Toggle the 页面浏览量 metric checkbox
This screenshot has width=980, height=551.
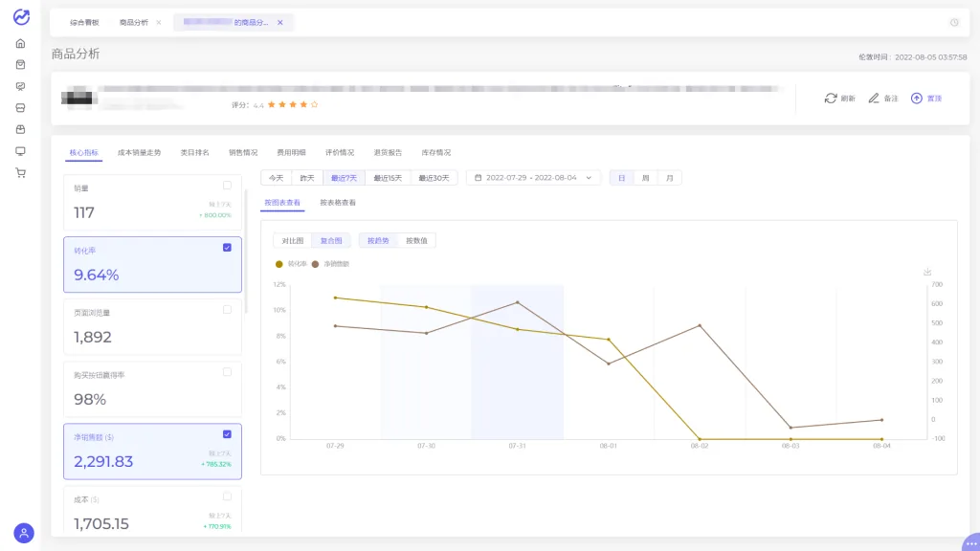tap(227, 309)
